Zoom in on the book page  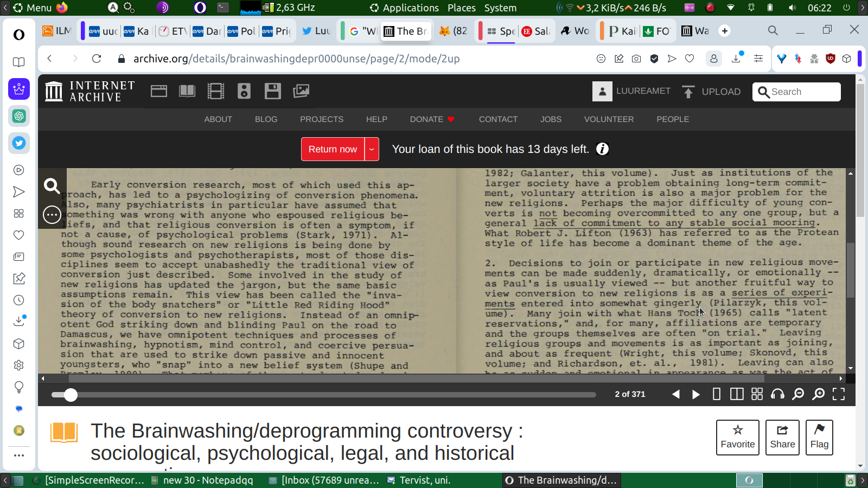pos(818,394)
